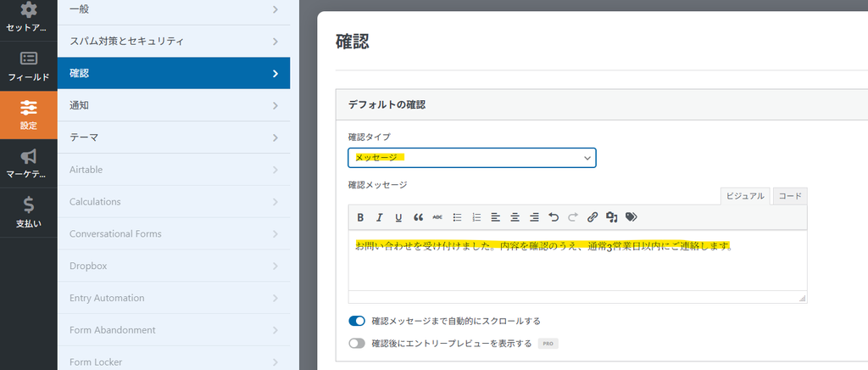This screenshot has height=370, width=868.
Task: Open the Conversational Forms section
Action: (174, 233)
